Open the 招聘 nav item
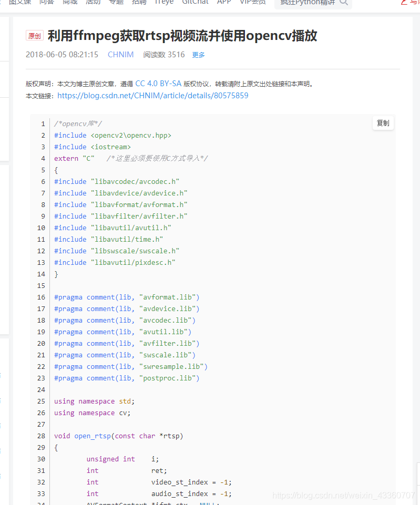 [x=139, y=2]
